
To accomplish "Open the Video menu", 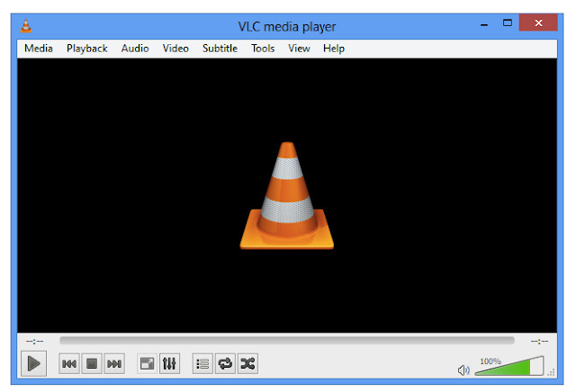I will (x=175, y=49).
